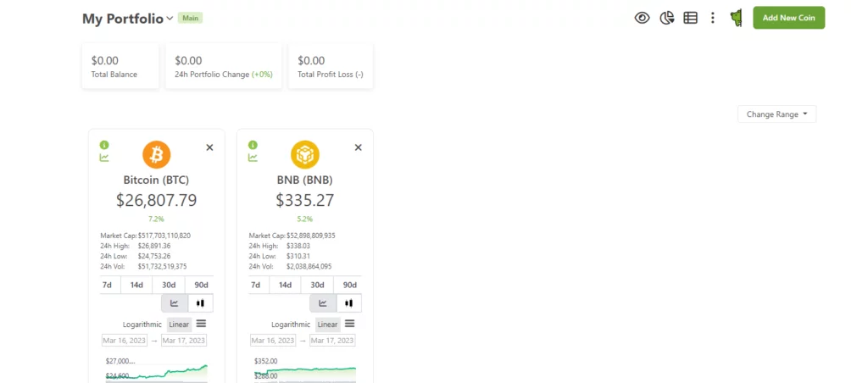
Task: Click the Add New Coin button
Action: click(789, 18)
